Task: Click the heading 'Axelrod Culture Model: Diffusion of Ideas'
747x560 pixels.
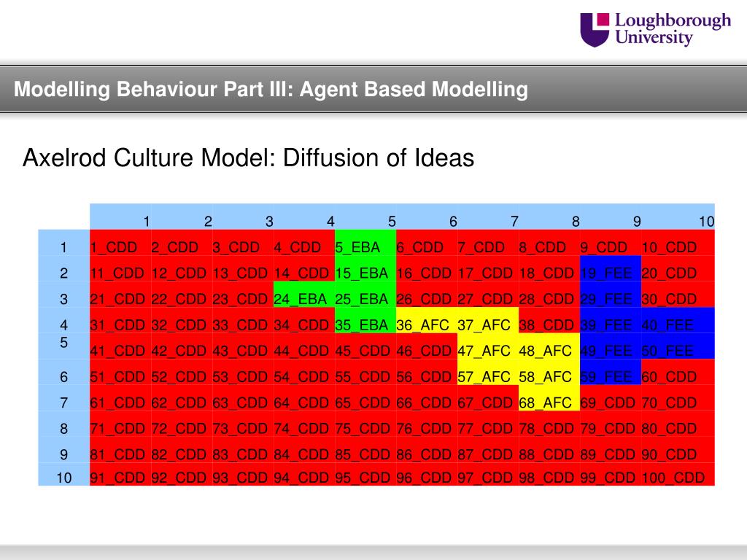Action: (x=248, y=157)
